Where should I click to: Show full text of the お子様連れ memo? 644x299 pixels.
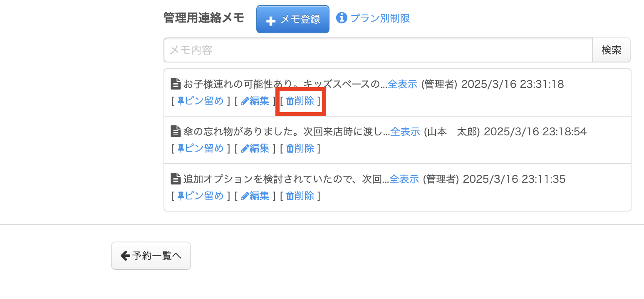point(402,85)
